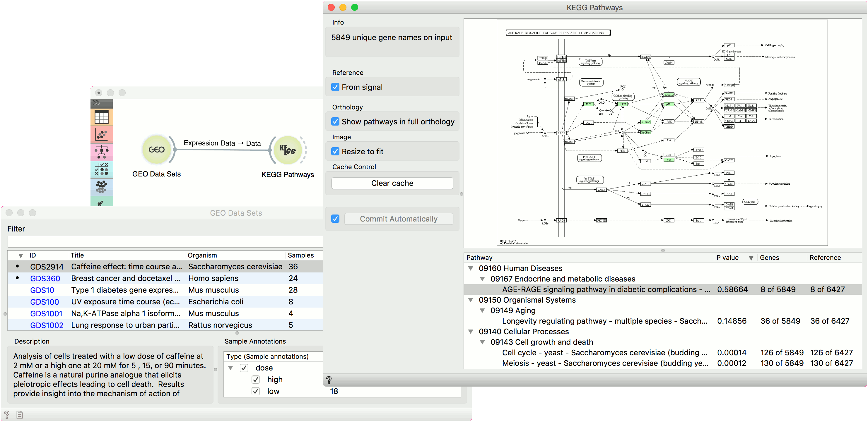This screenshot has height=422, width=868.
Task: Open the Evaluate confusion matrix category icon
Action: (101, 169)
